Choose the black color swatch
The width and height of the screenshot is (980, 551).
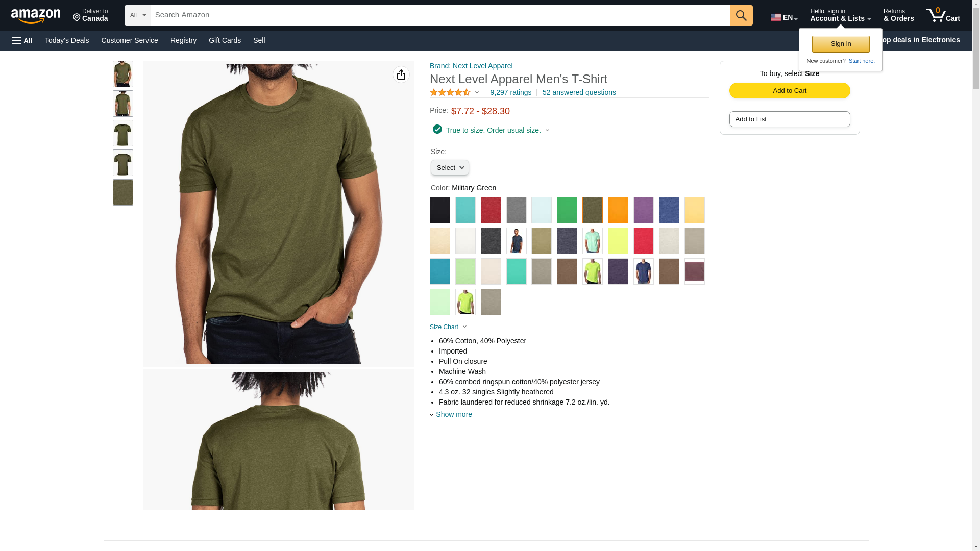[440, 210]
